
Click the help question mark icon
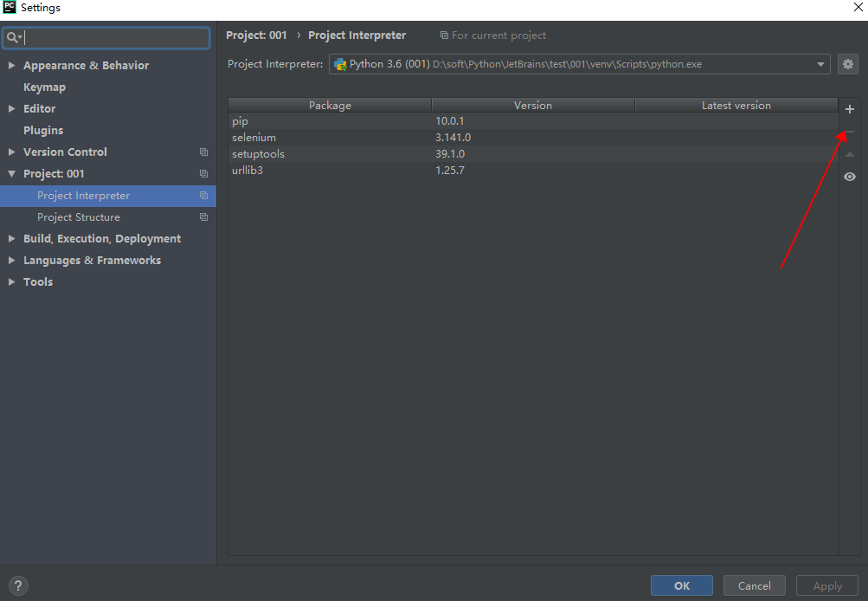pos(18,585)
